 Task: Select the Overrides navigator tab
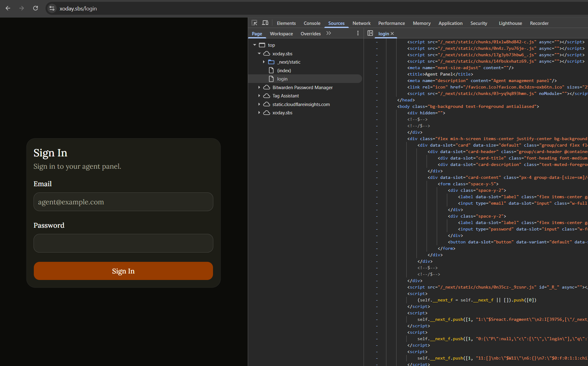click(x=310, y=33)
